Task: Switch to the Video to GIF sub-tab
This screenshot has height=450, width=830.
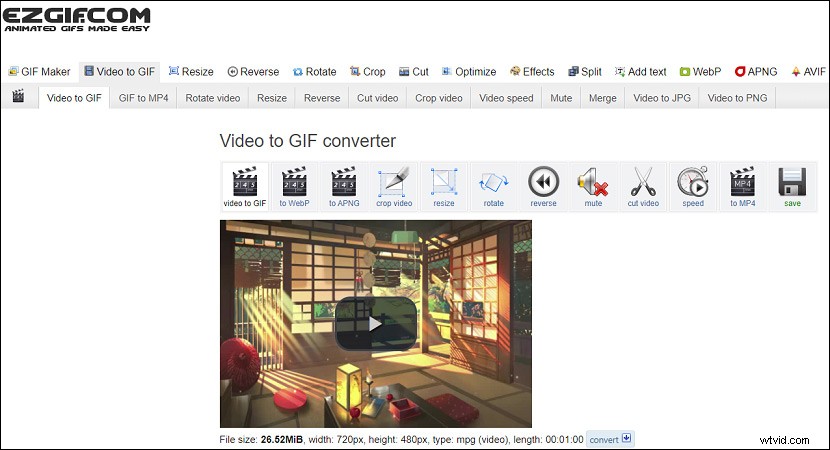Action: pyautogui.click(x=74, y=98)
